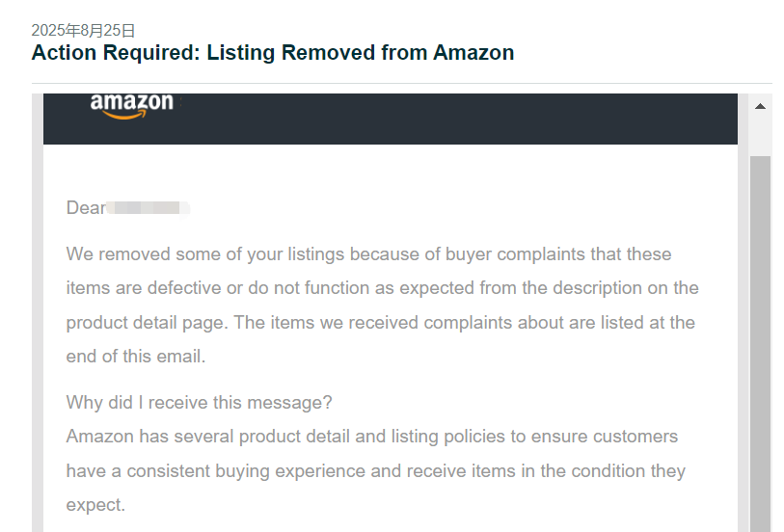Viewport: 784px width, 532px height.
Task: Click the scrollbar up arrow
Action: pyautogui.click(x=760, y=106)
